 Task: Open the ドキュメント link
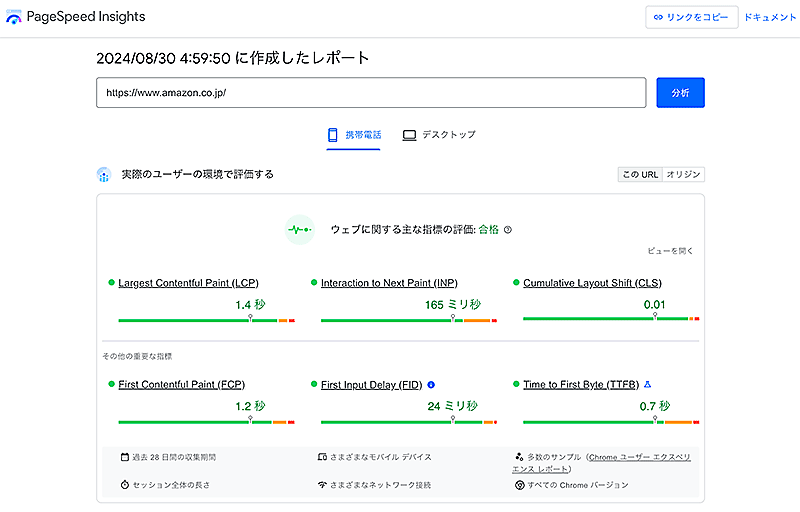tap(771, 17)
